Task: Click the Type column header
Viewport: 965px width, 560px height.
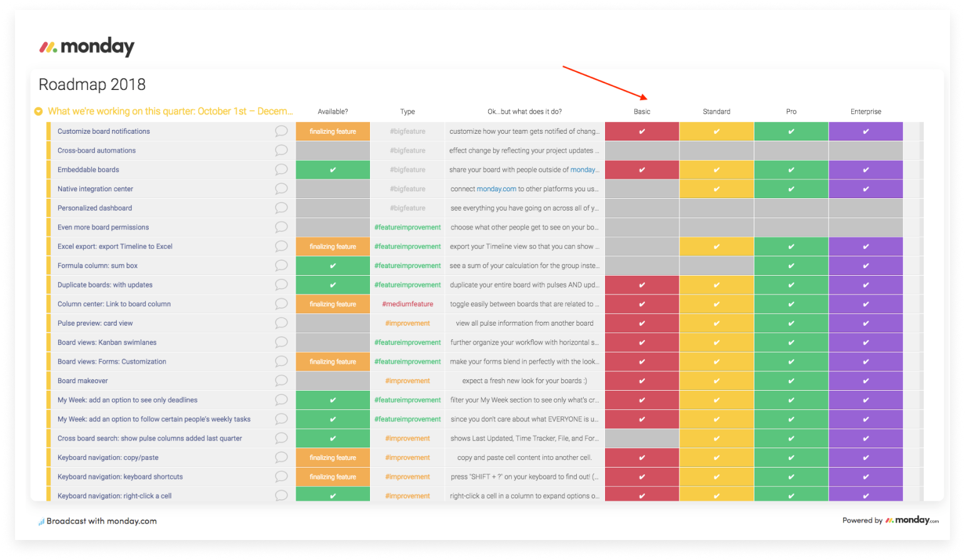Action: tap(407, 112)
